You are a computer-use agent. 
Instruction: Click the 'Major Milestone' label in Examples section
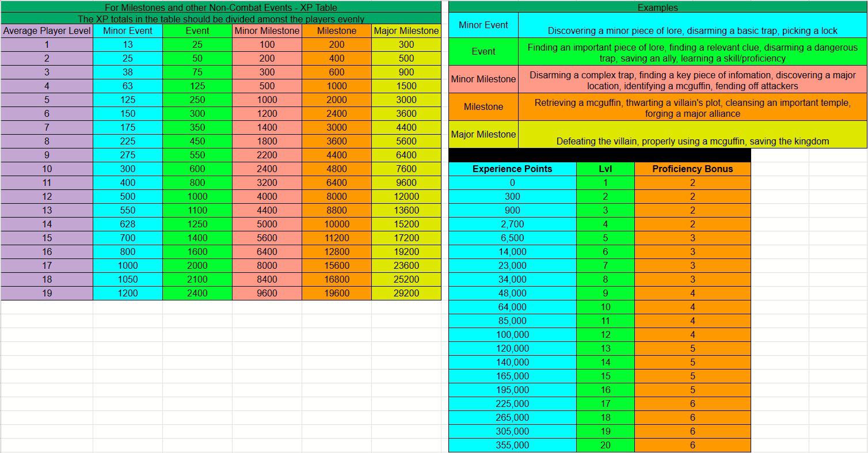tap(484, 134)
